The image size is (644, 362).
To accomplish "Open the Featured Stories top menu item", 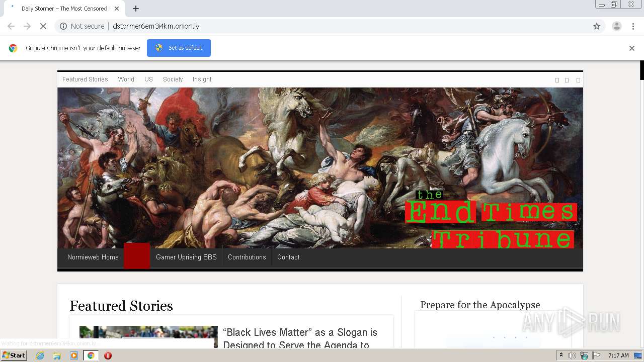I will coord(85,79).
